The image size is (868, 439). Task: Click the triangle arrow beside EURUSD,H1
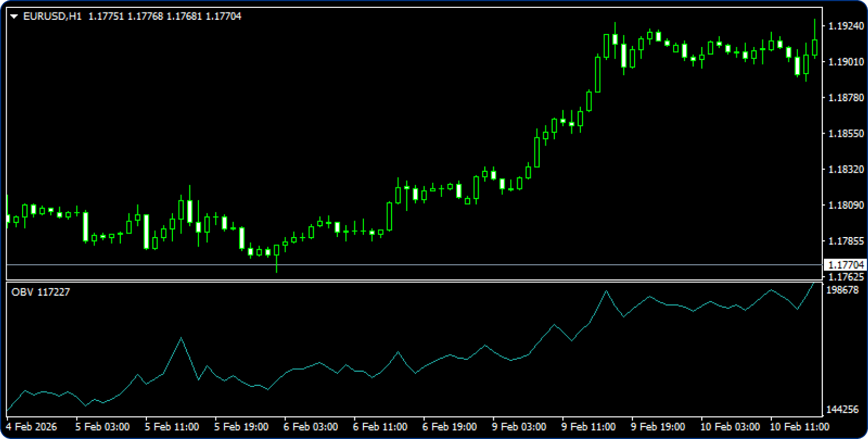pyautogui.click(x=14, y=17)
